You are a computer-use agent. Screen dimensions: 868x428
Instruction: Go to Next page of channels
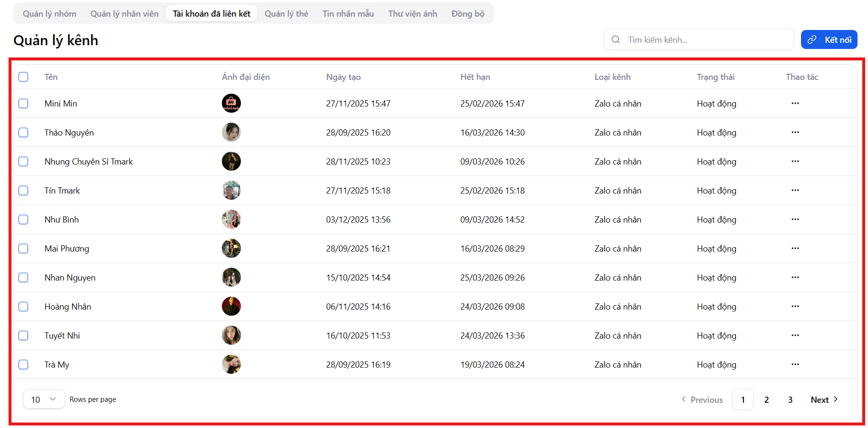824,400
